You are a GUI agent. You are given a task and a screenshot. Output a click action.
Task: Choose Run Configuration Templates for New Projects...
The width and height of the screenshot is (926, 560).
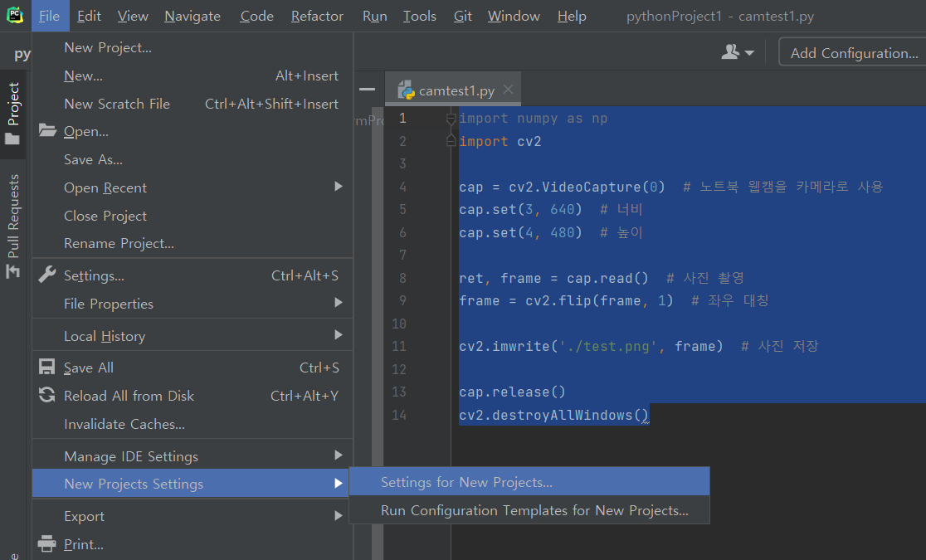point(529,510)
